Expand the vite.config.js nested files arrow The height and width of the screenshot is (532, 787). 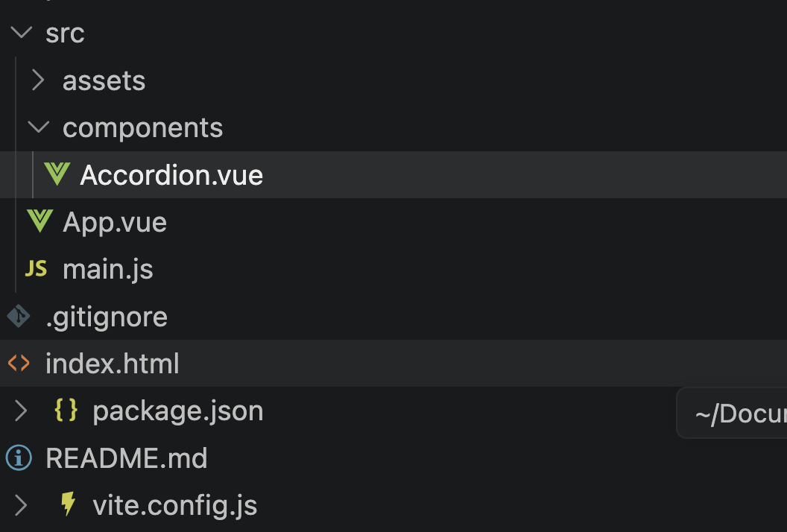22,505
